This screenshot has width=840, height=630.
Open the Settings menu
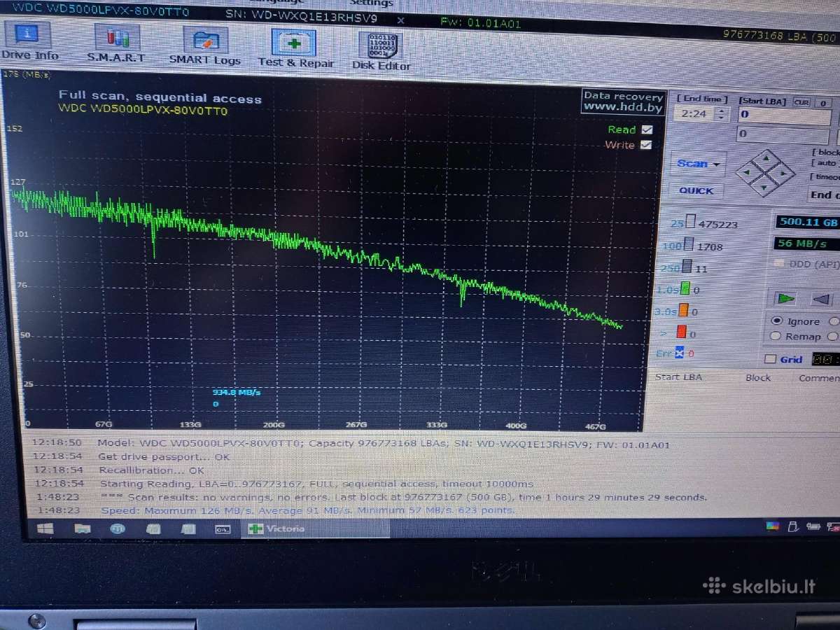pyautogui.click(x=371, y=3)
